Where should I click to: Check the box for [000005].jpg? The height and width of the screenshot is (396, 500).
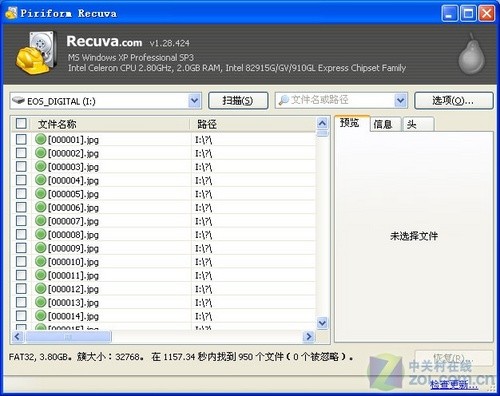pyautogui.click(x=21, y=193)
